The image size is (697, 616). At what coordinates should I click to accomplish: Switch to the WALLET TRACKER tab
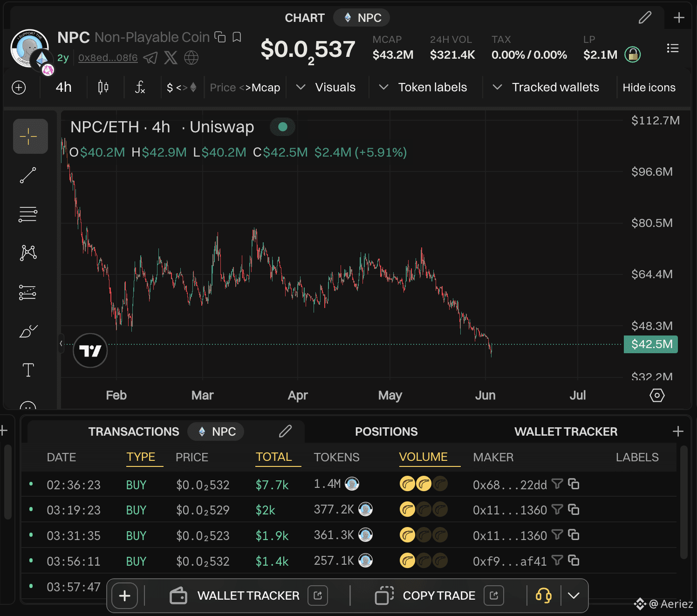click(566, 431)
